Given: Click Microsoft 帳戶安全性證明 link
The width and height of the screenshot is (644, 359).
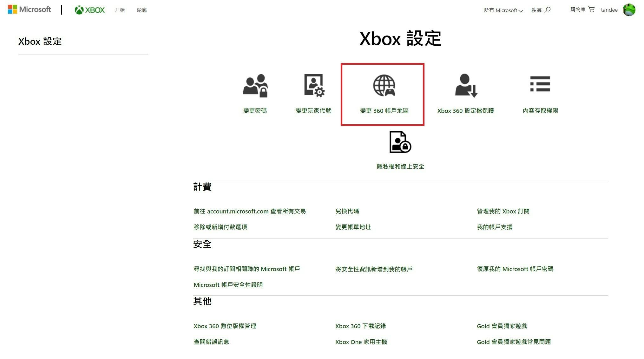Looking at the screenshot, I should (x=228, y=285).
